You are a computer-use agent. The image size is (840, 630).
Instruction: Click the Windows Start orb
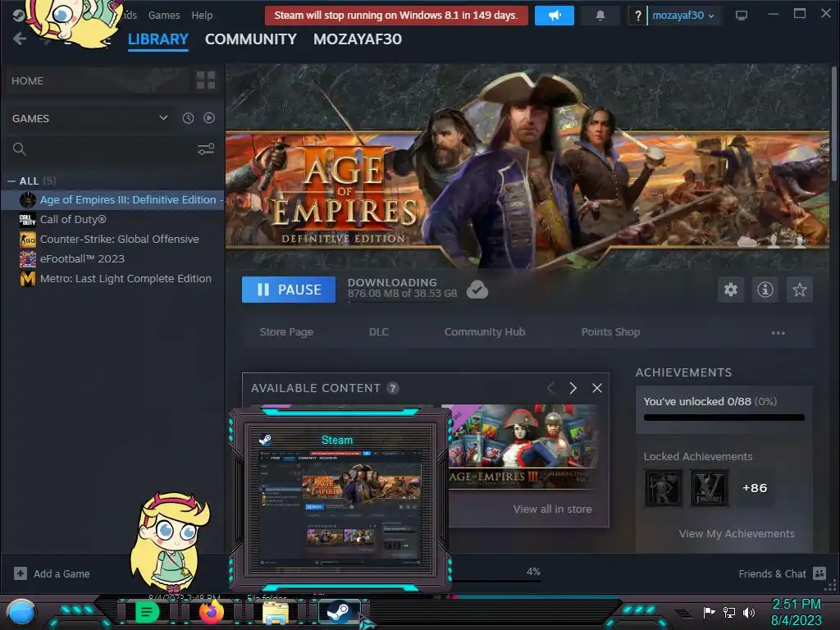[x=21, y=612]
